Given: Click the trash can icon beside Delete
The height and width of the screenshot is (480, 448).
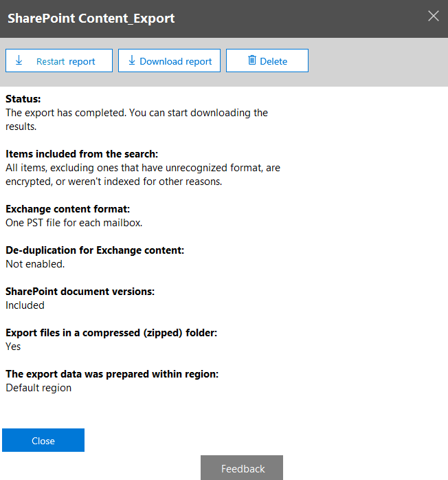Looking at the screenshot, I should tap(251, 61).
